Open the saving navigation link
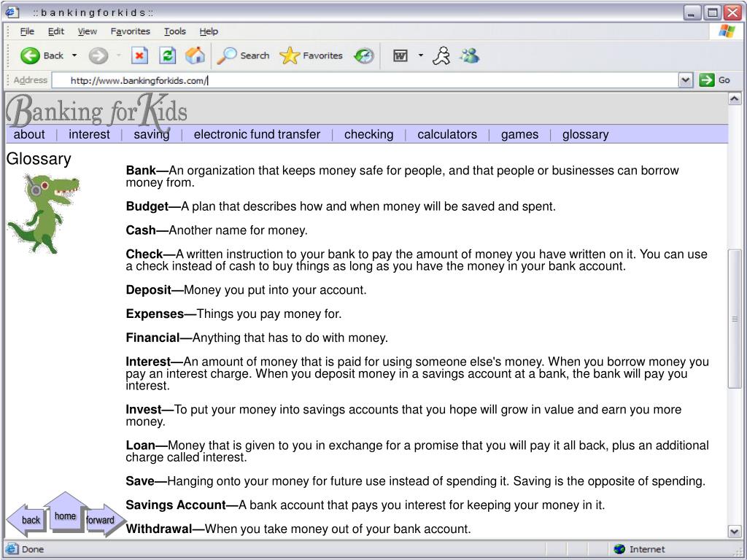747x560 pixels. [x=152, y=135]
